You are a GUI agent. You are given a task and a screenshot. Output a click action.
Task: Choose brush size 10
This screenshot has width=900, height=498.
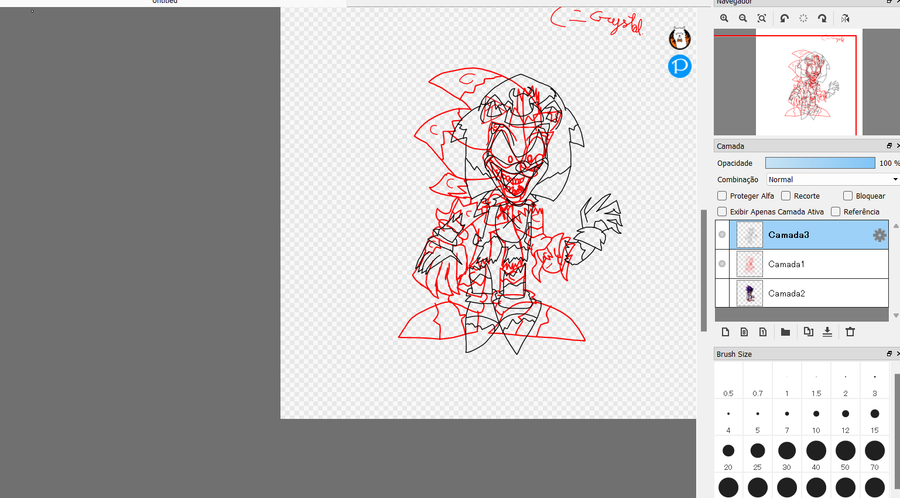pos(816,418)
